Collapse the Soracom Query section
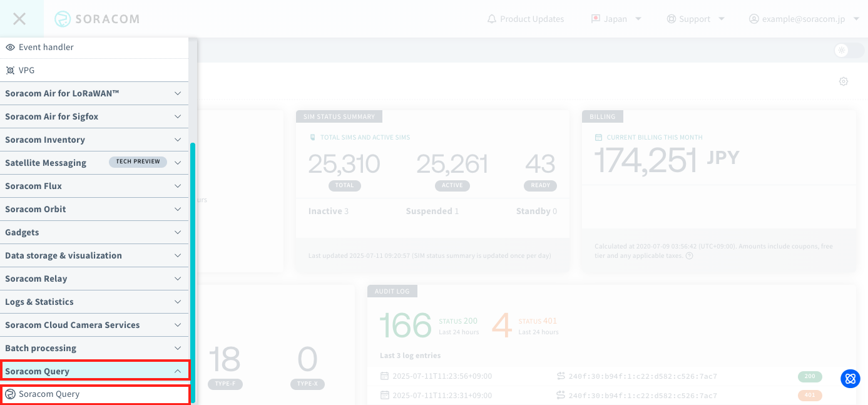 click(x=94, y=371)
